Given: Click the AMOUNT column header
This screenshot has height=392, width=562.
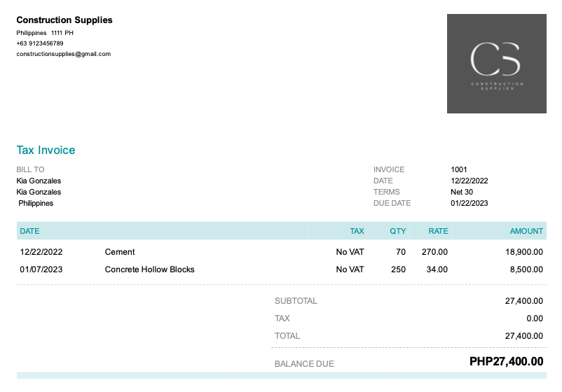Looking at the screenshot, I should click(x=526, y=231).
